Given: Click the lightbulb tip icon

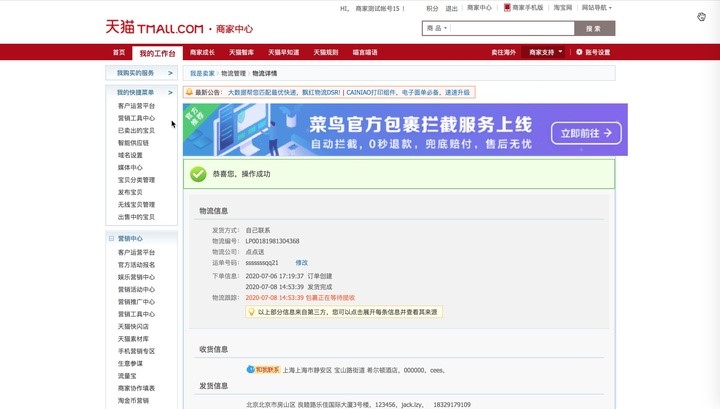Looking at the screenshot, I should (251, 312).
